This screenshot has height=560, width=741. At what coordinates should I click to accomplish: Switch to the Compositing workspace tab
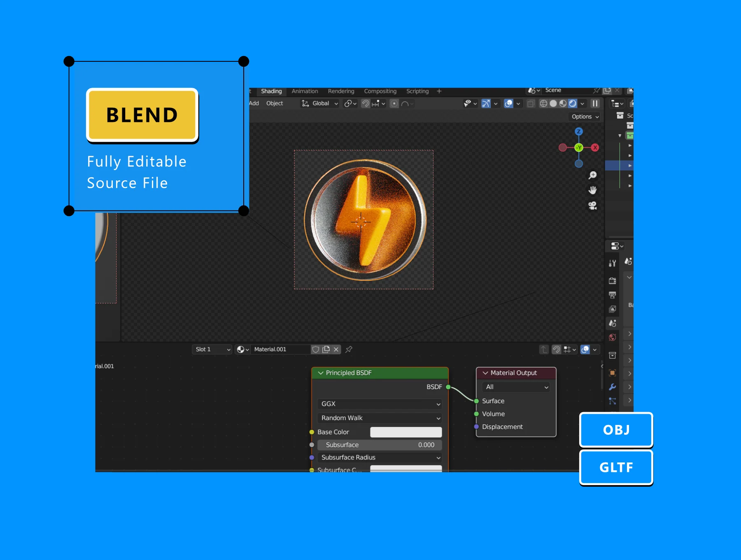click(x=380, y=91)
